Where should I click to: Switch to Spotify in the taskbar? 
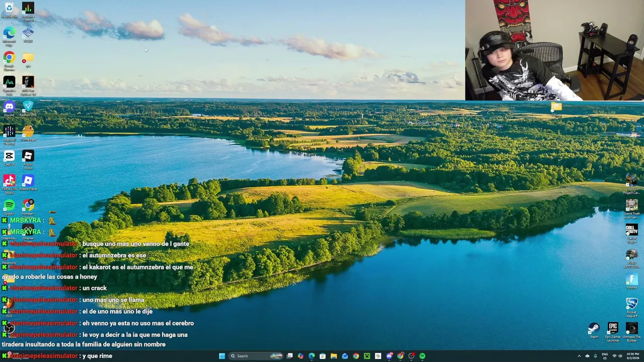(x=422, y=356)
